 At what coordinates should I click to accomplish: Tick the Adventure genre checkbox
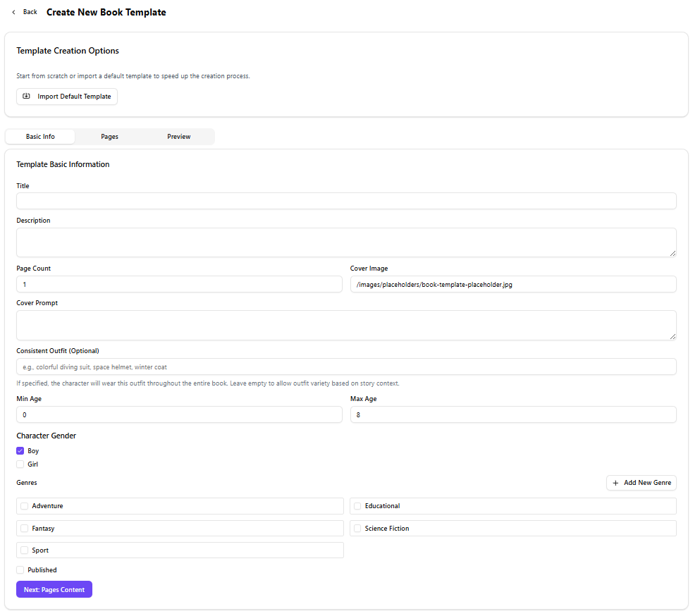click(x=25, y=506)
